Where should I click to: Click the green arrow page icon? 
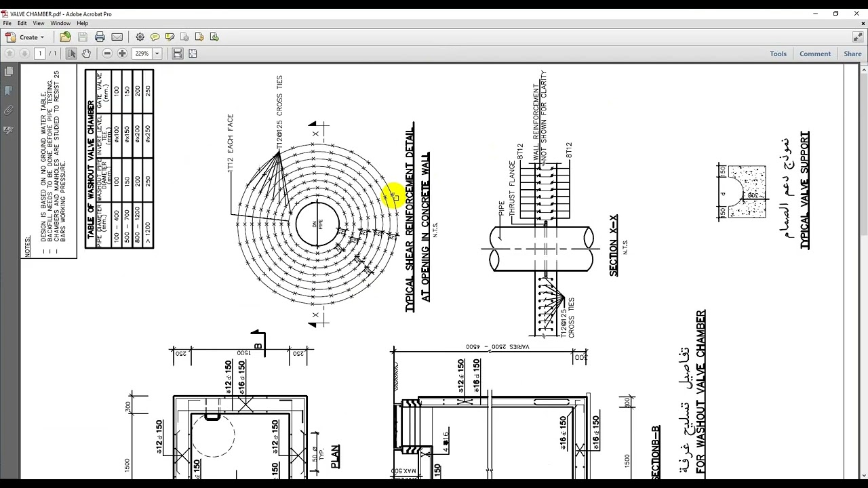point(214,37)
